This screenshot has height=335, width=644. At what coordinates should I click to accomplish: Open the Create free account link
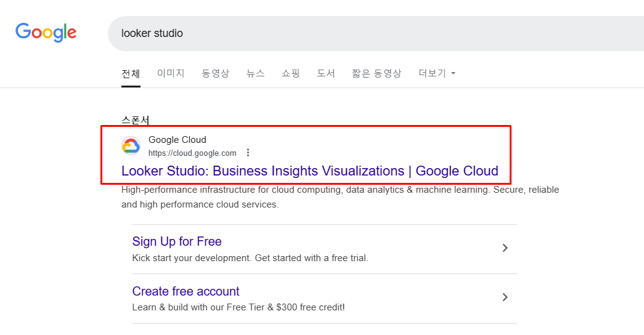(185, 291)
